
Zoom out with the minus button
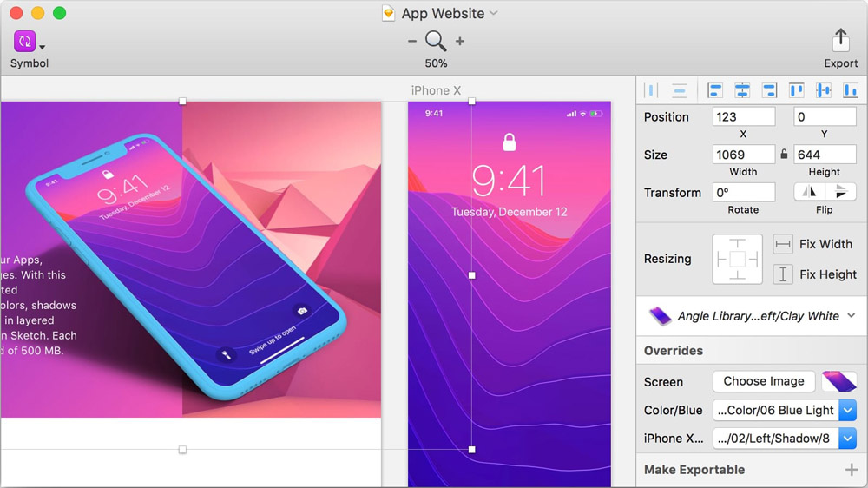pyautogui.click(x=411, y=41)
